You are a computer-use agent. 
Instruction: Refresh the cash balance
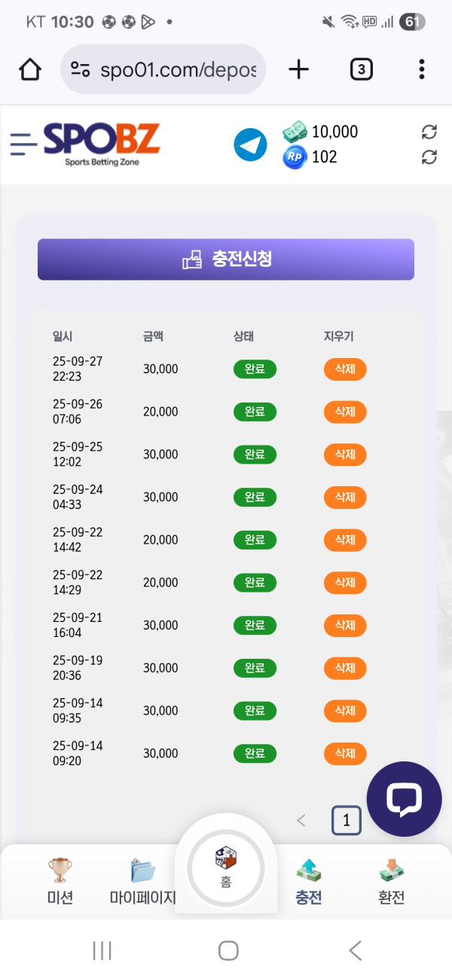tap(429, 132)
